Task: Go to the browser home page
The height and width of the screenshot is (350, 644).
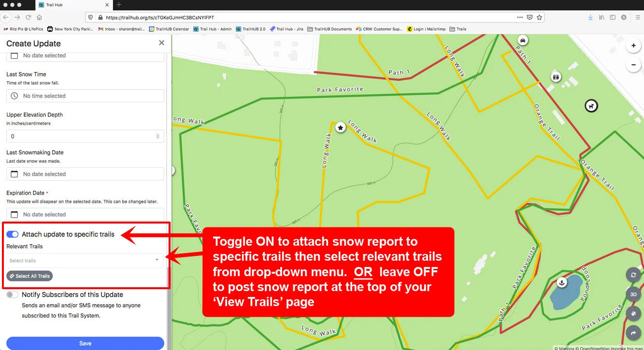Action: (x=39, y=17)
